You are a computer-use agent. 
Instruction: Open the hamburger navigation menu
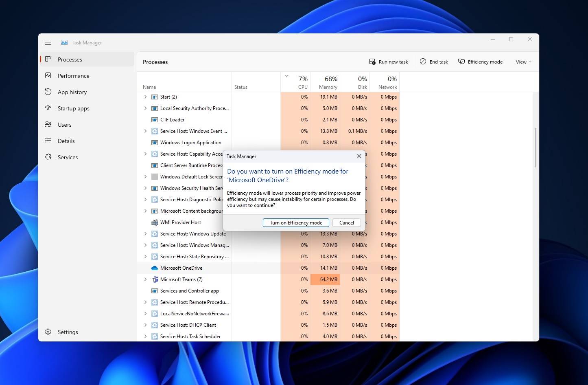pos(48,42)
